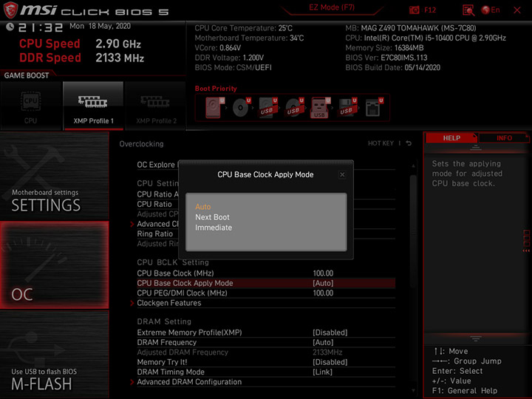This screenshot has height=399, width=532.
Task: Click the Adjusted DRAM Frequency 2133MHz value
Action: click(327, 352)
